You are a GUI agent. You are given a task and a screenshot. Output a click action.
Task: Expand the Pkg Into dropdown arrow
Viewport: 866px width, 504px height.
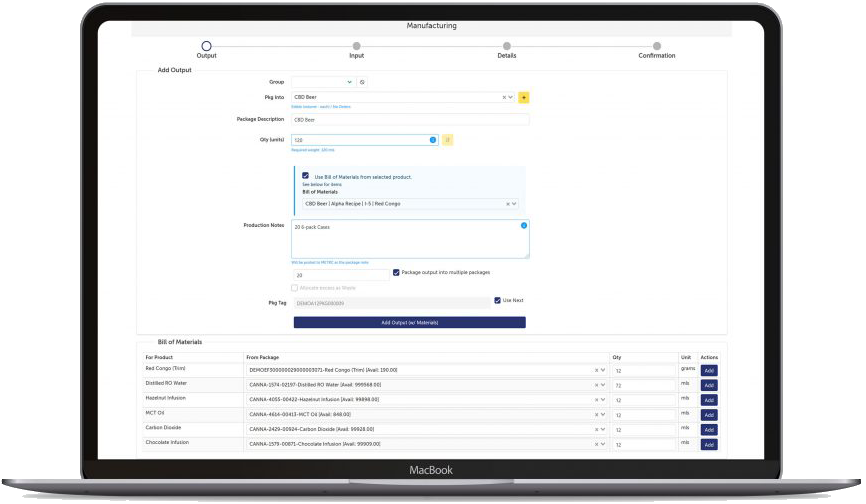click(x=512, y=98)
